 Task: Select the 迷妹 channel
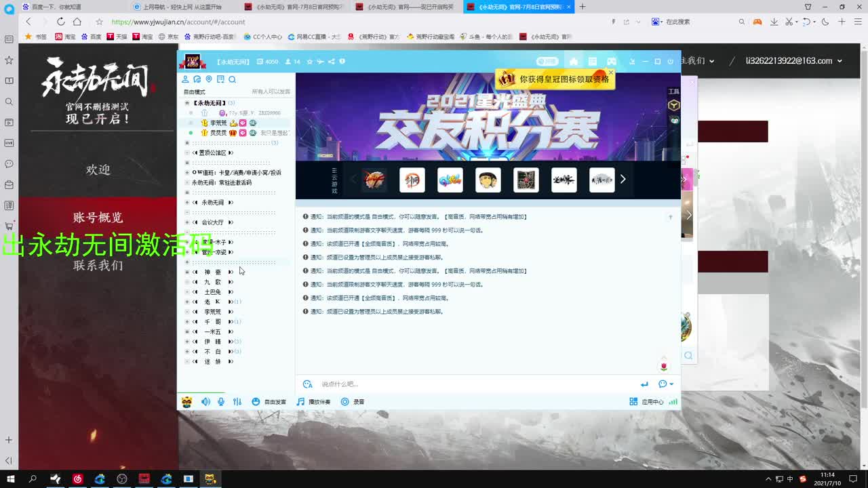pyautogui.click(x=213, y=362)
